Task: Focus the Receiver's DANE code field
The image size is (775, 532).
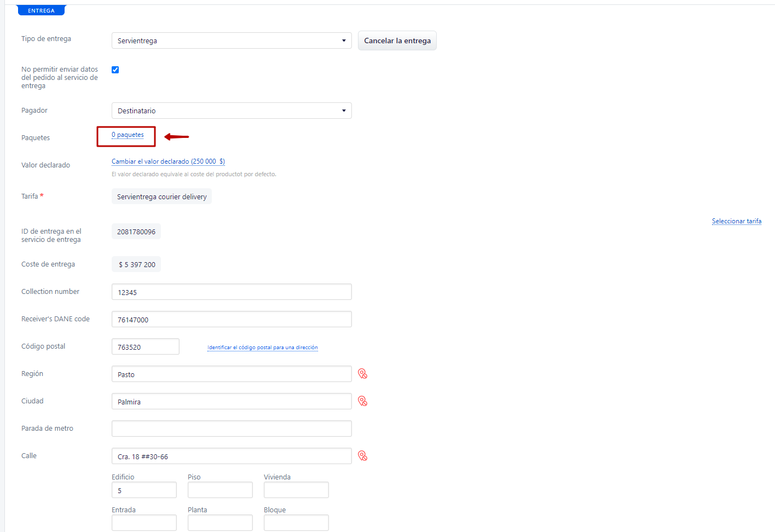Action: tap(232, 319)
